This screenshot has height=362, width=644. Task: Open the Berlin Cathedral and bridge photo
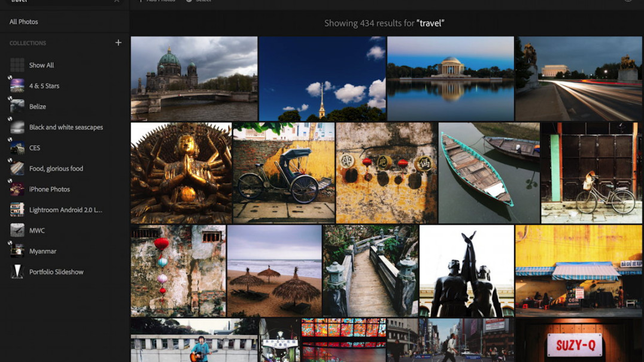click(x=194, y=79)
